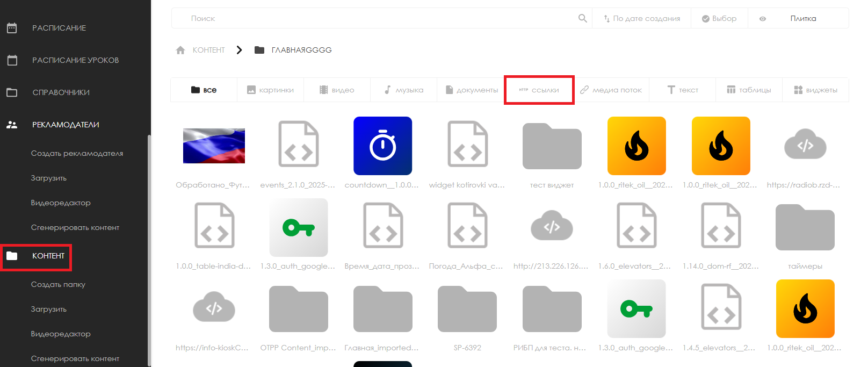Screen dimensions: 868x367
Task: Click Создать папку in the sidebar
Action: 58,284
